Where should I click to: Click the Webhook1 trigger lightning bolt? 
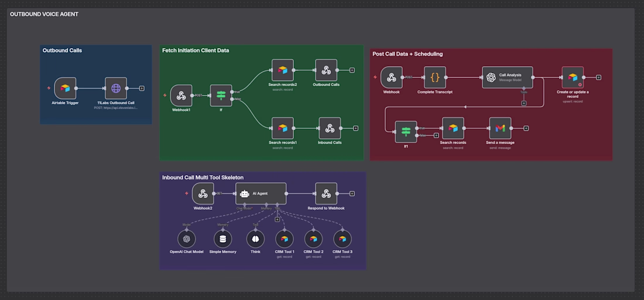[165, 96]
